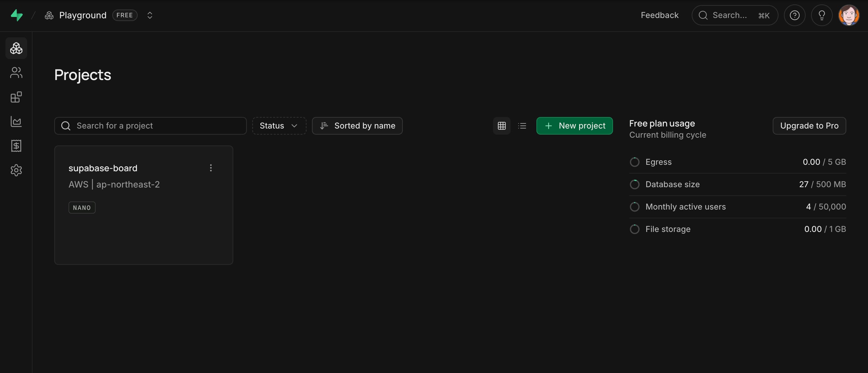Open the Team members sidebar icon
The image size is (868, 373).
tap(16, 73)
